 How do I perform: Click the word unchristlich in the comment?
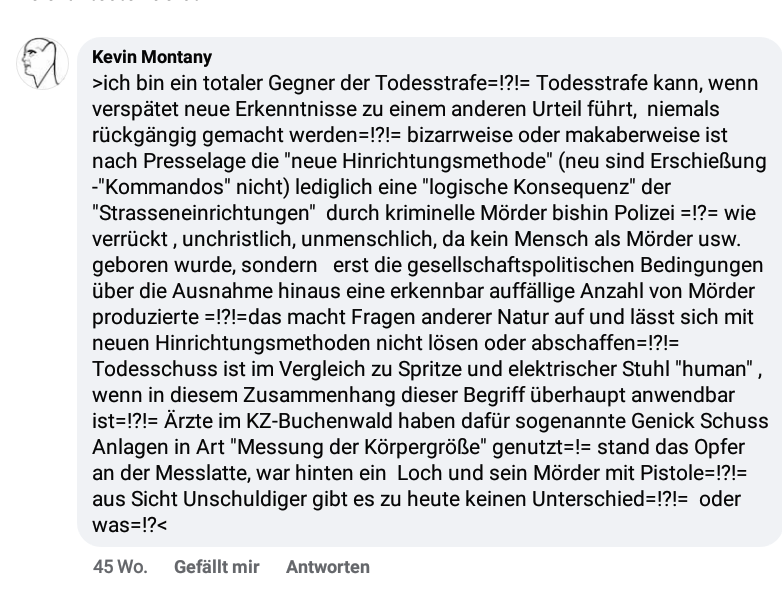pyautogui.click(x=239, y=239)
